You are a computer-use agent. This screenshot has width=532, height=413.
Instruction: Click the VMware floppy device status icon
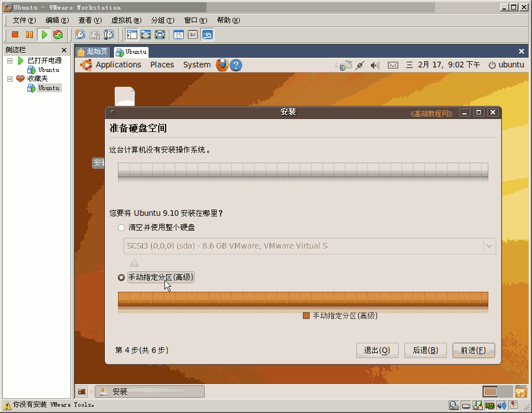478,406
